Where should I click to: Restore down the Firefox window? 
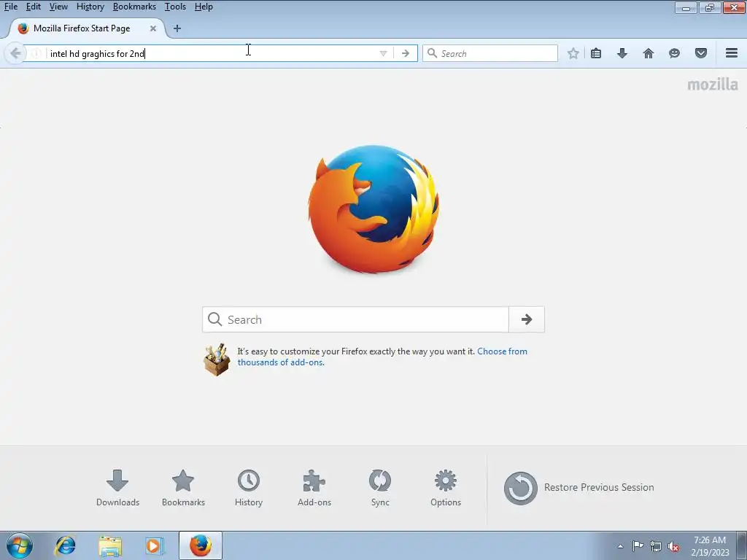709,7
